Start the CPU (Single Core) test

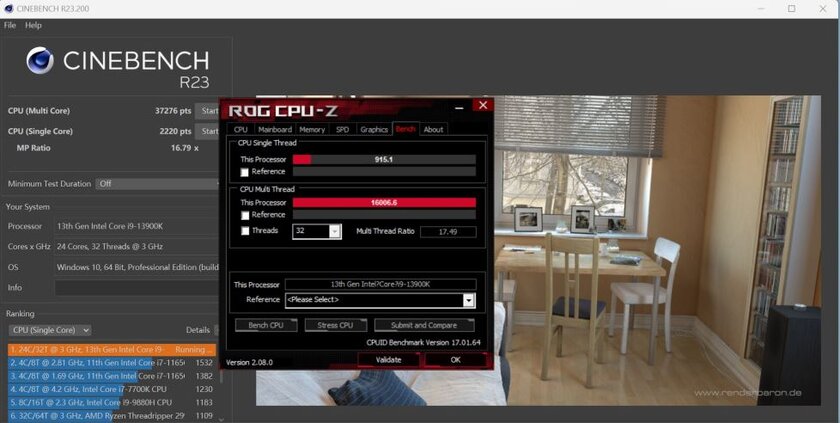coord(208,131)
